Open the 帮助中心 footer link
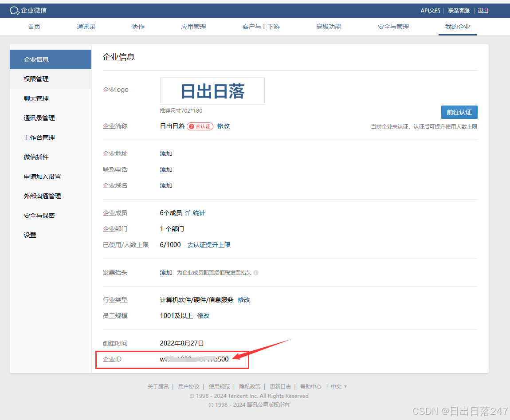The width and height of the screenshot is (510, 420). 311,386
